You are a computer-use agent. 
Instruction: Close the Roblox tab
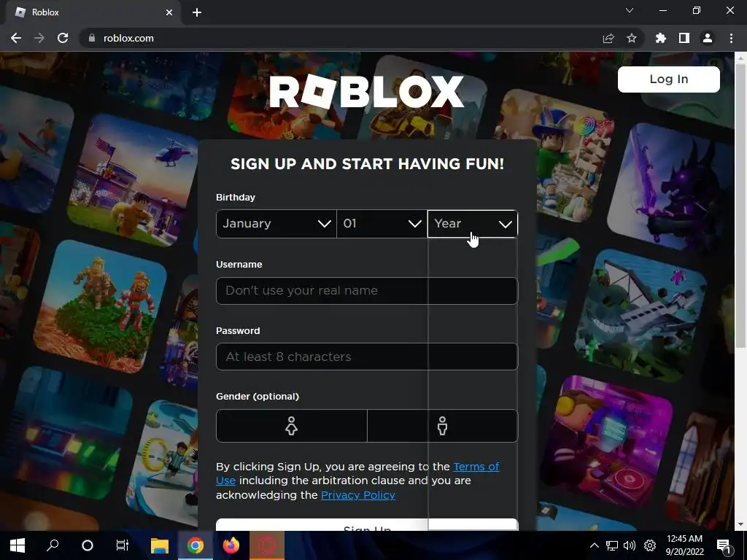pyautogui.click(x=169, y=12)
